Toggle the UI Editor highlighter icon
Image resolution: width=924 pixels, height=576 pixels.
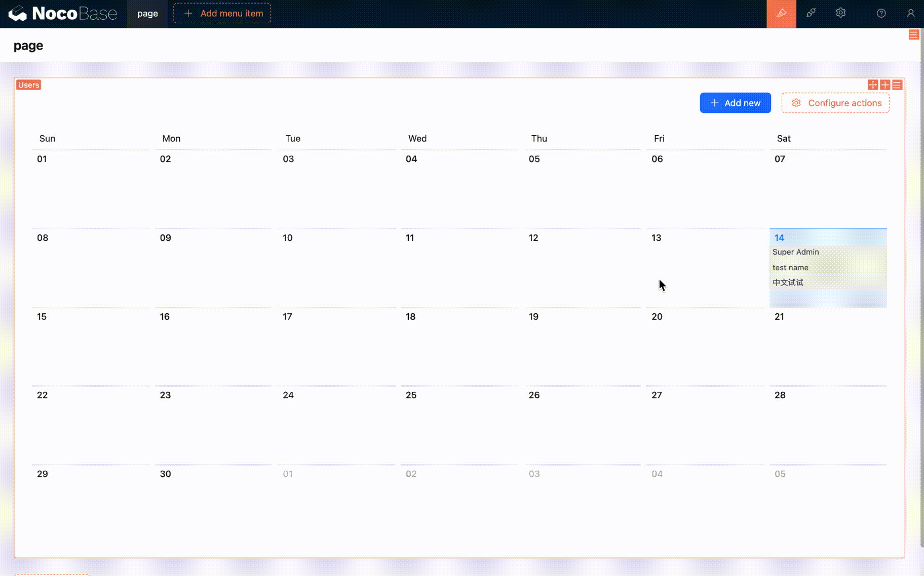[x=781, y=14]
